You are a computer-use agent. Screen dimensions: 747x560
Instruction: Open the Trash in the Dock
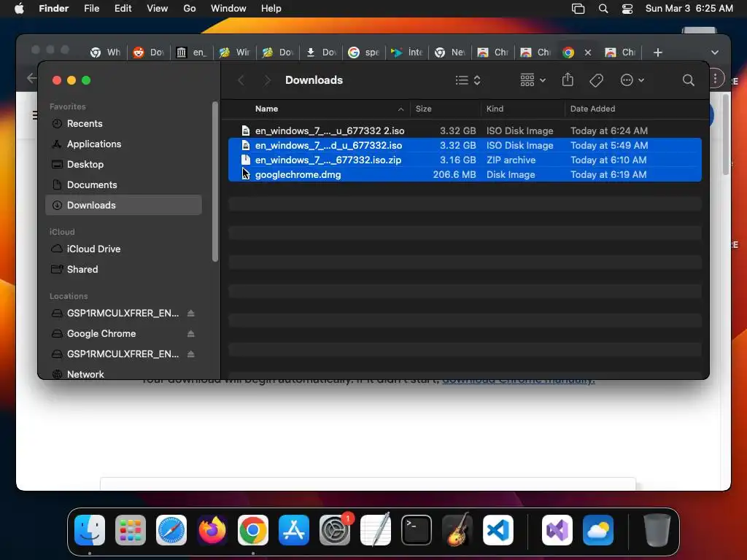tap(657, 530)
